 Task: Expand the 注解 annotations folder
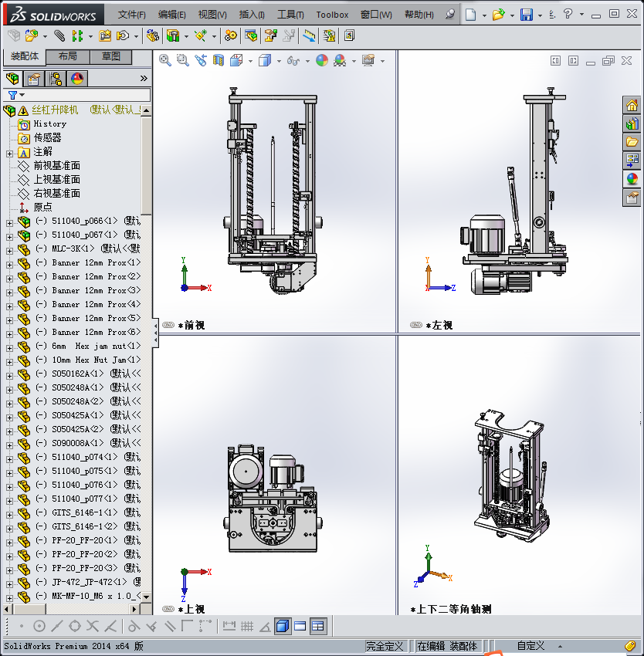(9, 152)
